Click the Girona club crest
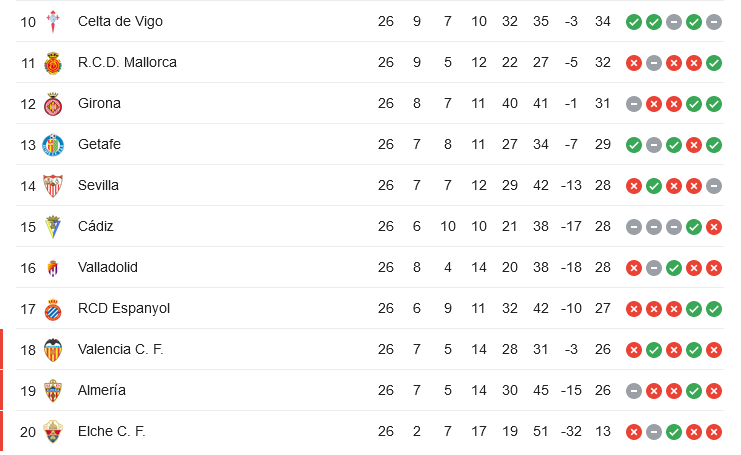Image resolution: width=741 pixels, height=455 pixels. (53, 104)
